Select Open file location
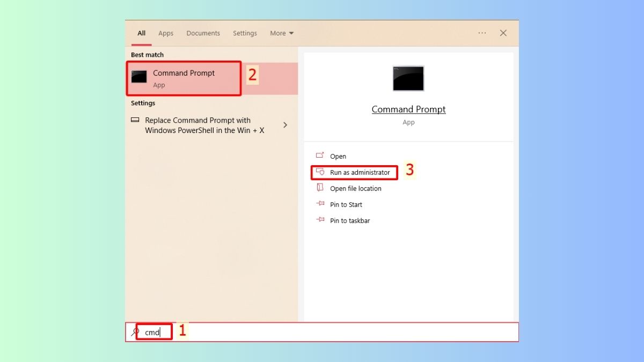Image resolution: width=644 pixels, height=362 pixels. pos(356,189)
